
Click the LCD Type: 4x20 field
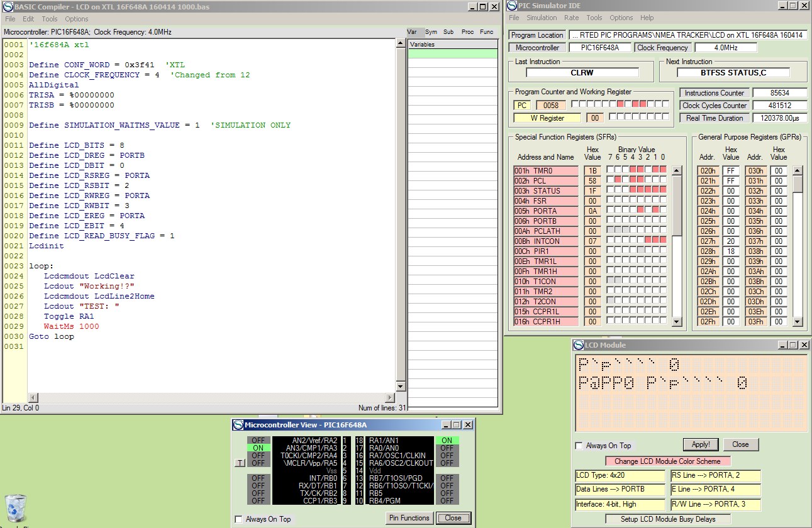tap(620, 475)
